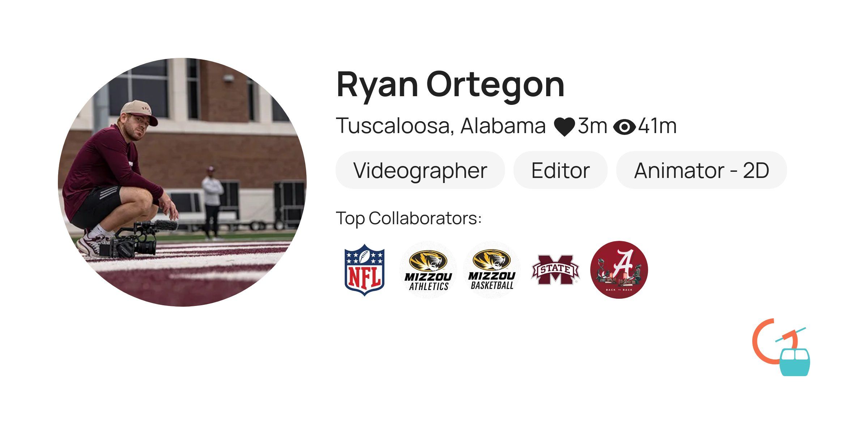Select the Videographer tag
This screenshot has height=434, width=868.
pos(420,170)
